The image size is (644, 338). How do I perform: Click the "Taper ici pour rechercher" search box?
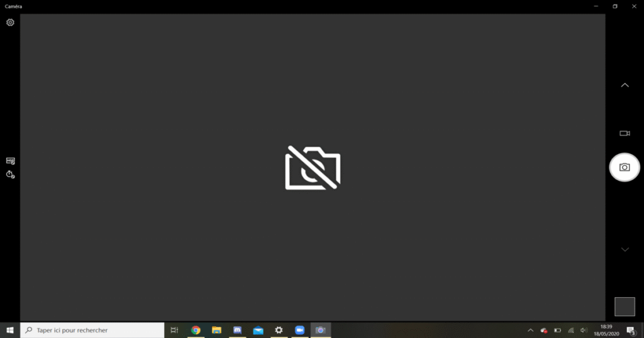(x=93, y=330)
